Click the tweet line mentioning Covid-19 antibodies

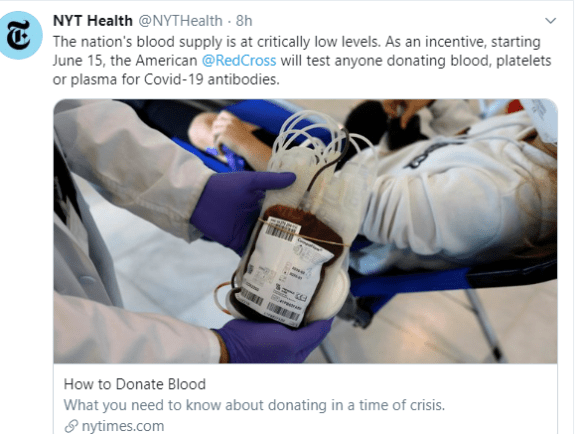[166, 79]
